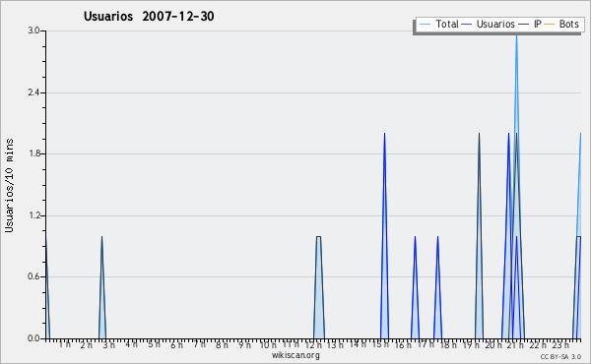Click the IP spike just before 3 h
Viewport: 591px width, 364px height.
pyautogui.click(x=101, y=287)
